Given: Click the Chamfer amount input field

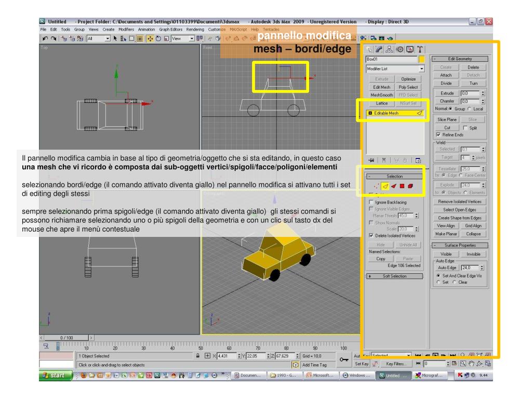Looking at the screenshot, I should click(470, 101).
